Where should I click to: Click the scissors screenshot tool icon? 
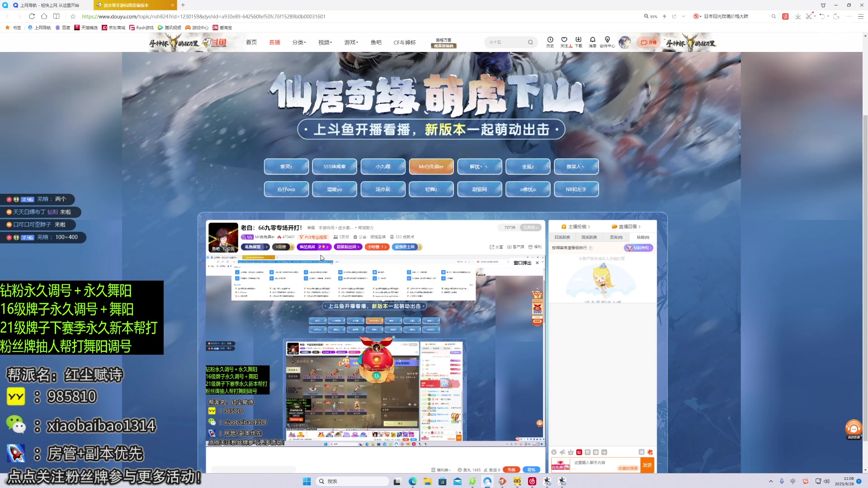(809, 16)
